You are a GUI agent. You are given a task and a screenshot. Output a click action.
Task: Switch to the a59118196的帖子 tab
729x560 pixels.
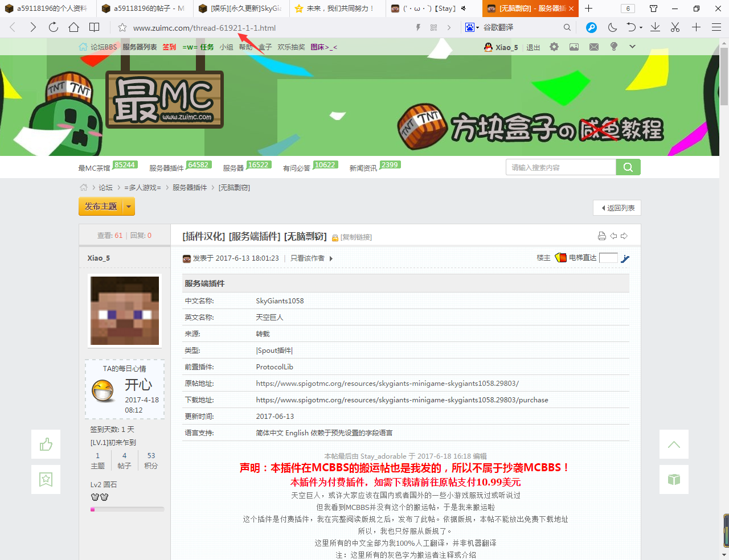[144, 9]
